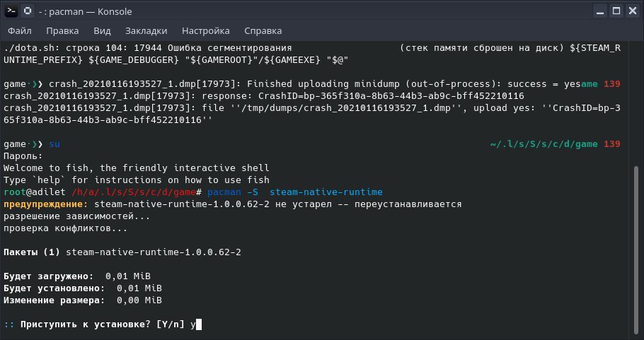Click the 'Будет загружено: 0,01 MiB' line
The image size is (644, 340).
tap(77, 276)
